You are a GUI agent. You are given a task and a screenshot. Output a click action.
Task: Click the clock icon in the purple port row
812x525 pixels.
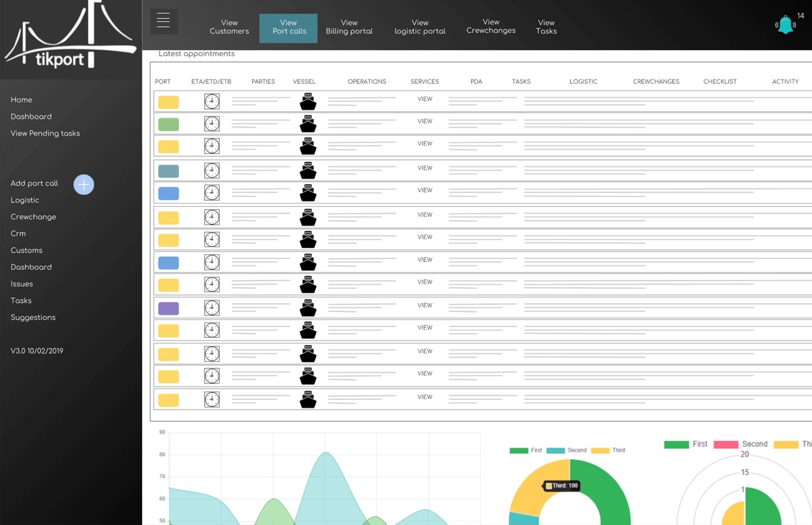[212, 307]
